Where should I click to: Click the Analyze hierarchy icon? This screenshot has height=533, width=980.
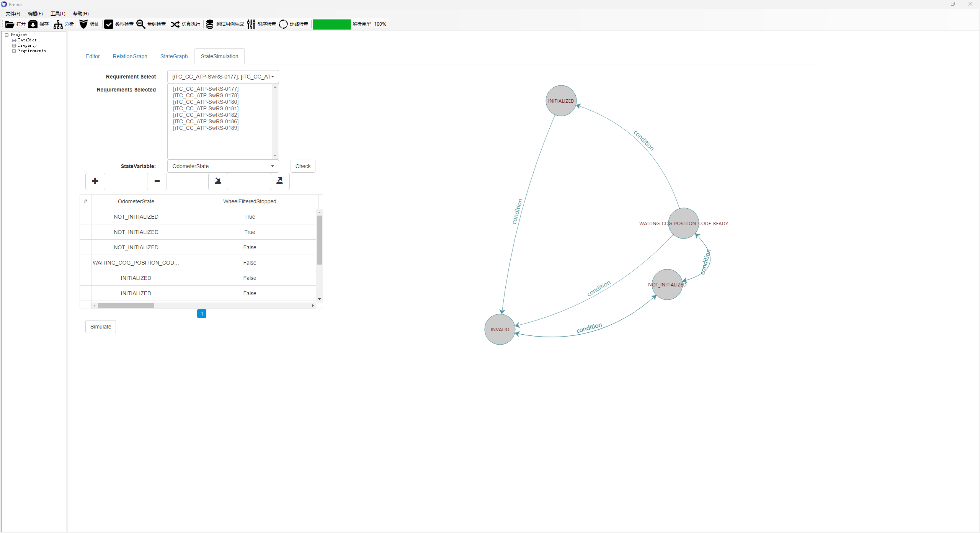click(58, 24)
